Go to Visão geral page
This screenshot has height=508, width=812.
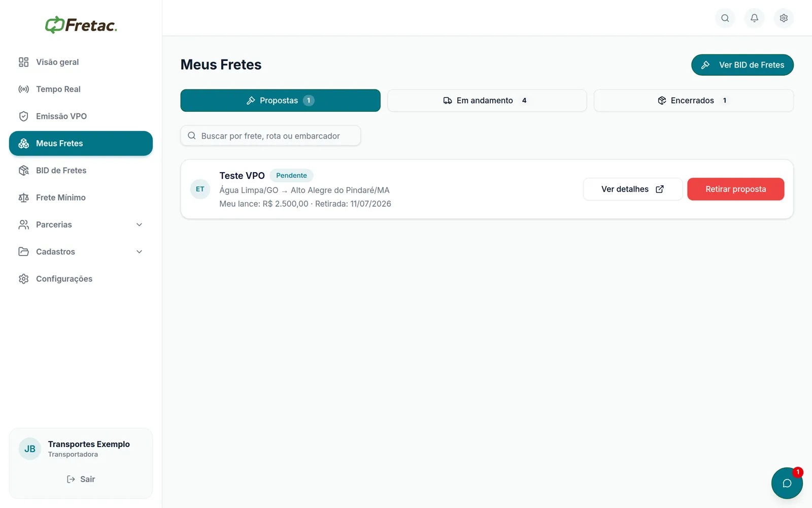click(81, 62)
